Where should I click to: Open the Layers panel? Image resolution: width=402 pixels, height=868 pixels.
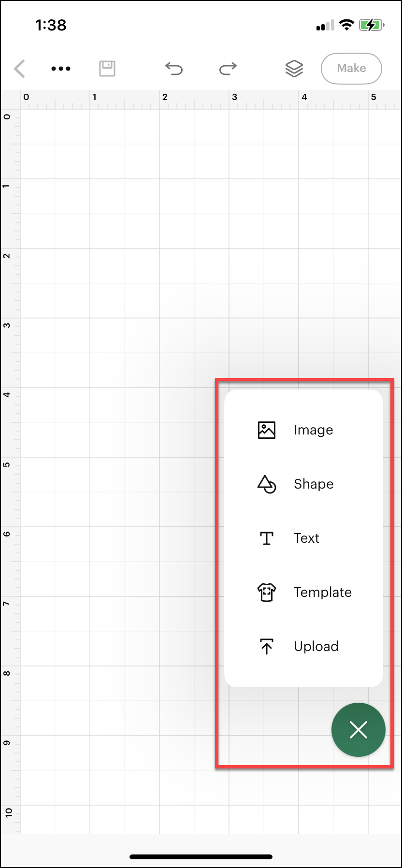(294, 69)
